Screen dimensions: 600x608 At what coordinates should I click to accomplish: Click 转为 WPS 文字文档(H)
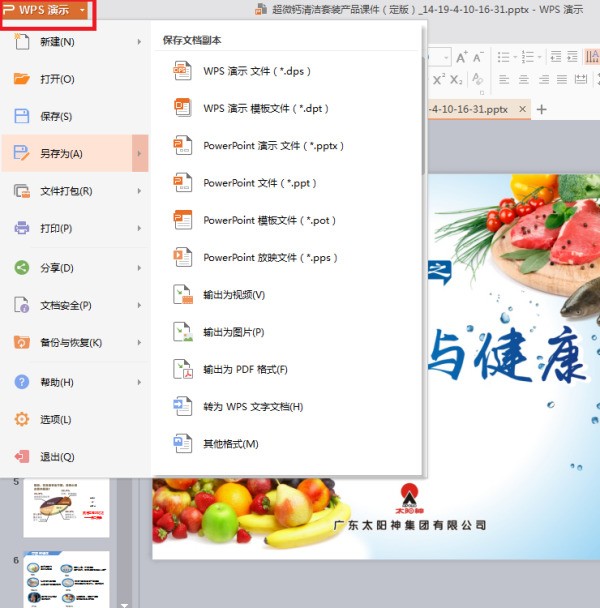pyautogui.click(x=252, y=407)
